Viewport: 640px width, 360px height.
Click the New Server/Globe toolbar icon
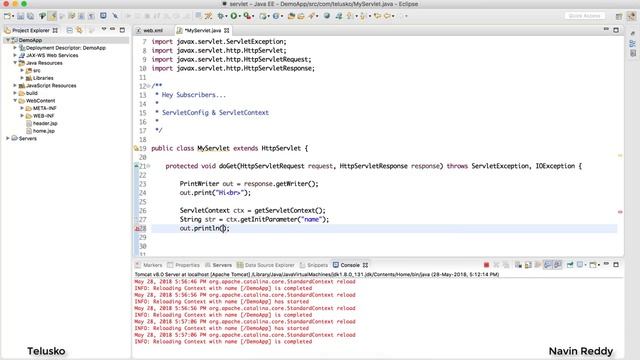tap(327, 16)
